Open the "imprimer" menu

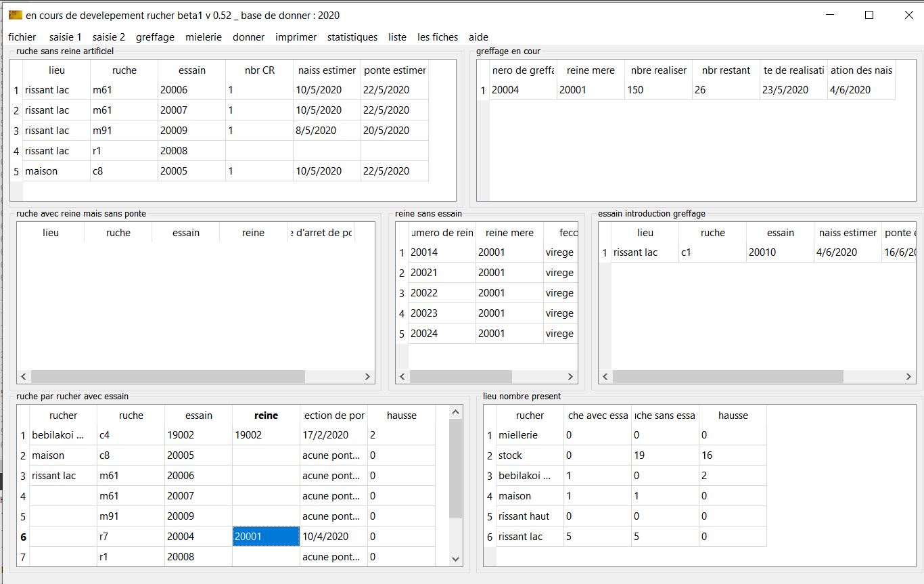[x=296, y=37]
